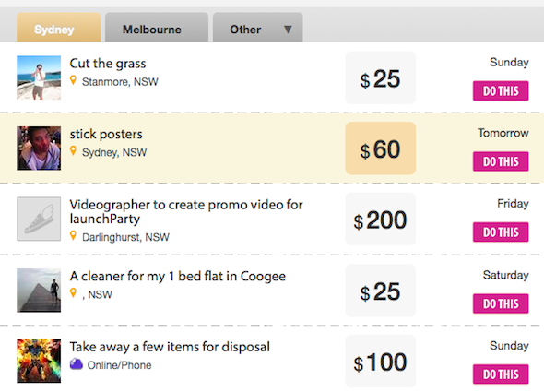Viewport: 544px width, 392px height.
Task: Click DO THIS for Cut the grass
Action: tap(501, 91)
